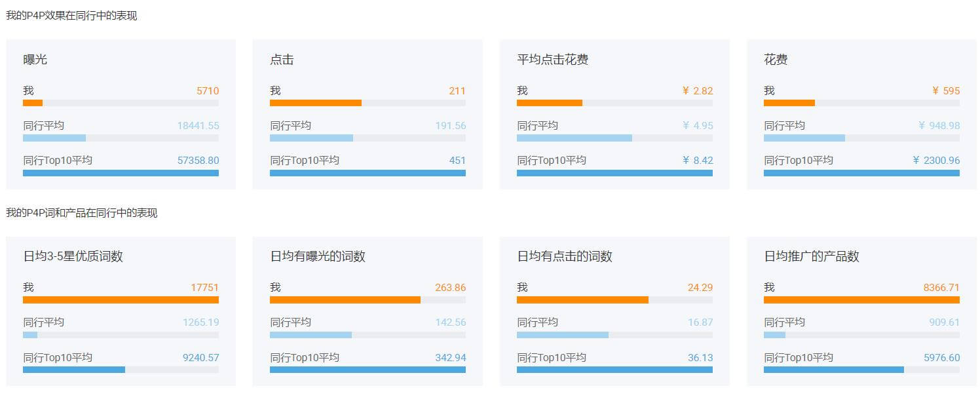Click 同行Top10平均 bar in 日均推广的产品数 card
Viewport: 980px width, 409px height.
(x=833, y=370)
